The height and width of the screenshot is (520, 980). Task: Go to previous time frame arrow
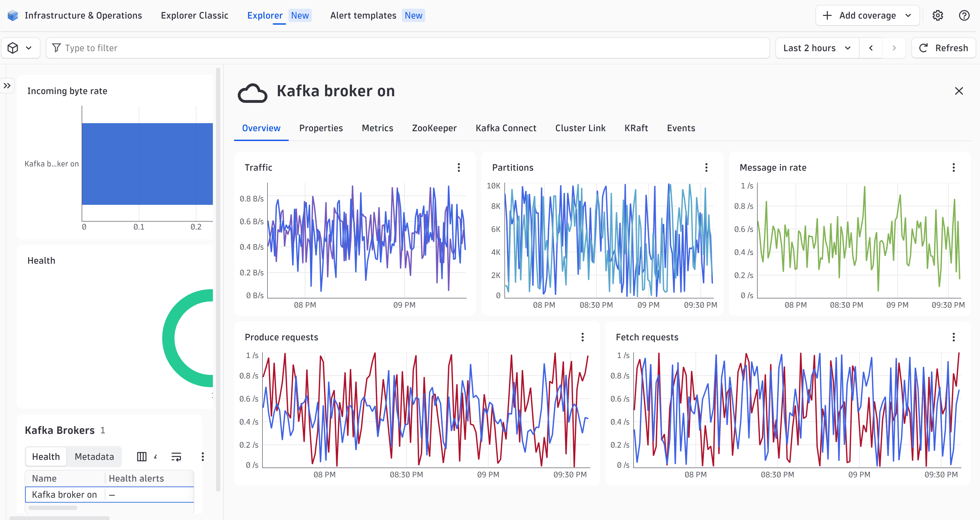[x=871, y=48]
